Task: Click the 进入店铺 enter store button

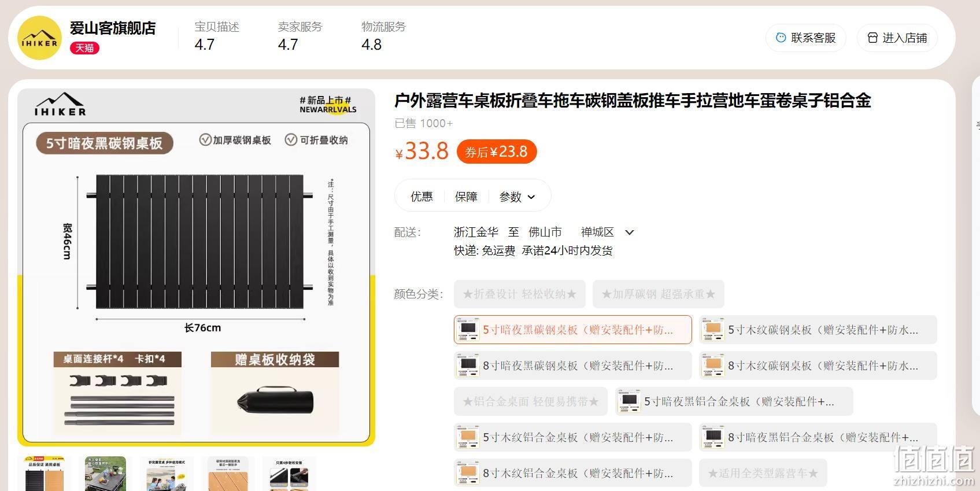Action: pyautogui.click(x=897, y=38)
